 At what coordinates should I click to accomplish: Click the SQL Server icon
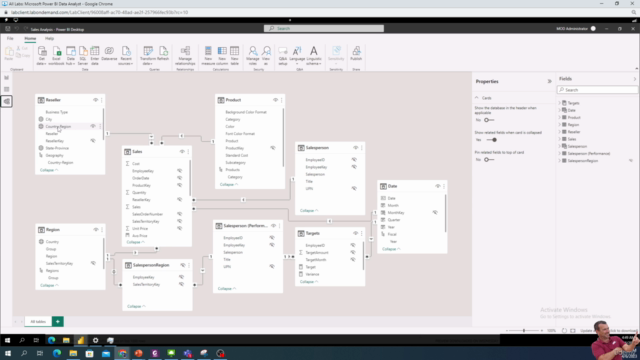83,56
